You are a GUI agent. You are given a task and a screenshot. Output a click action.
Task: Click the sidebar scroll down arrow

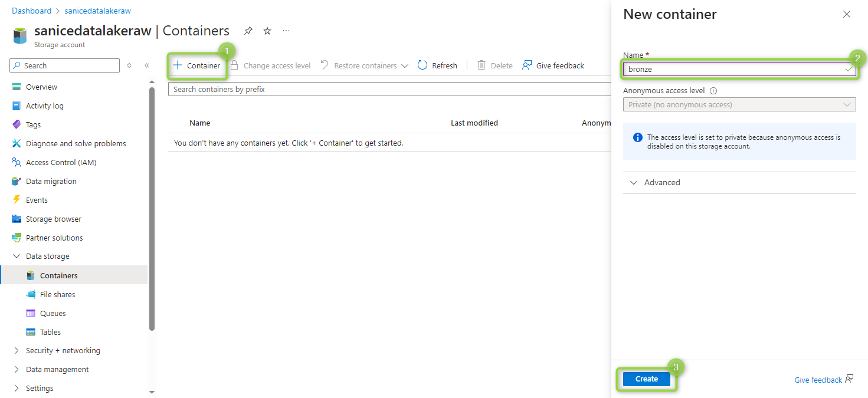coord(152,392)
